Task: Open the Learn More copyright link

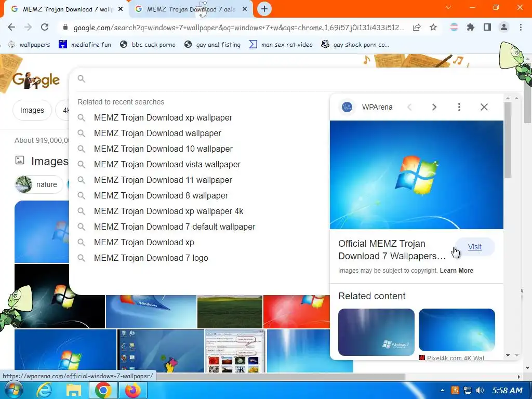Action: click(456, 271)
